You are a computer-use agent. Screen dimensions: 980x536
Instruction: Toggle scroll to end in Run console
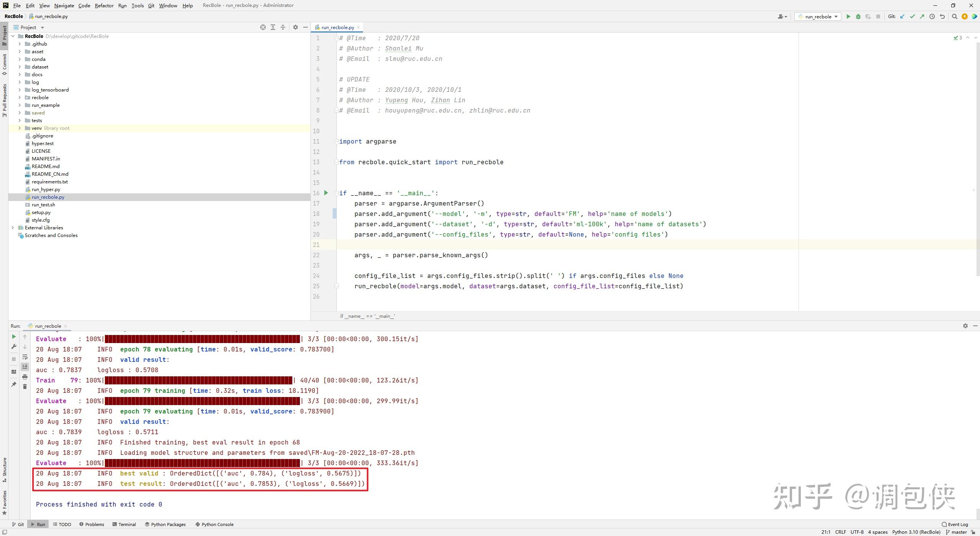click(x=25, y=367)
